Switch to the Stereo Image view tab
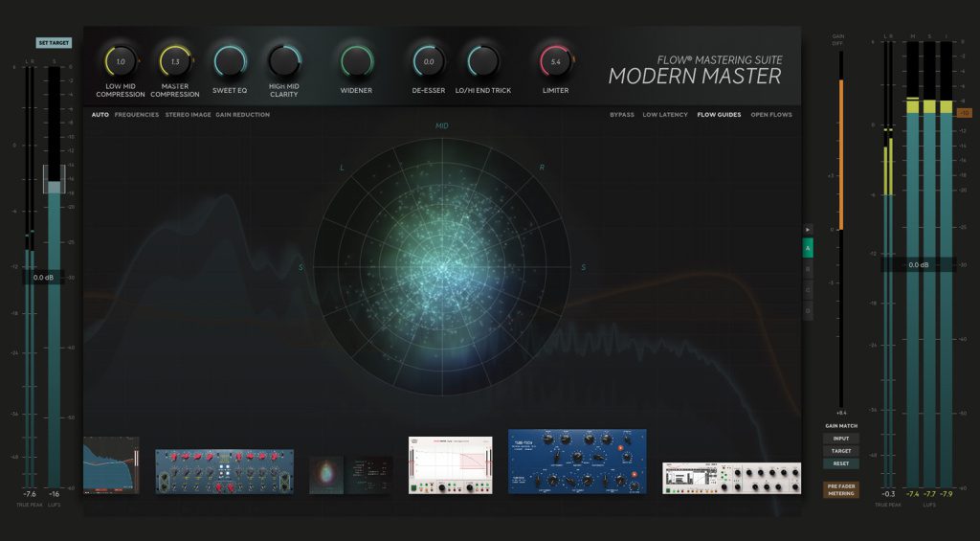 click(x=188, y=115)
